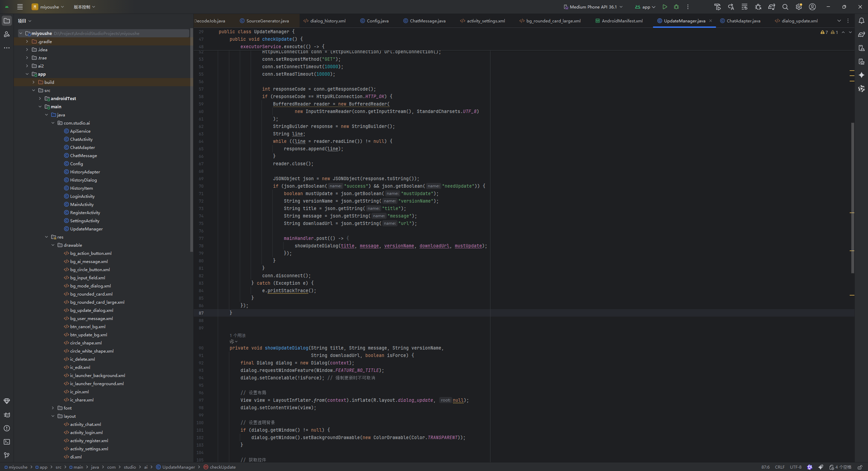The width and height of the screenshot is (868, 471).
Task: Open Search Everywhere magnifier icon
Action: pos(785,7)
